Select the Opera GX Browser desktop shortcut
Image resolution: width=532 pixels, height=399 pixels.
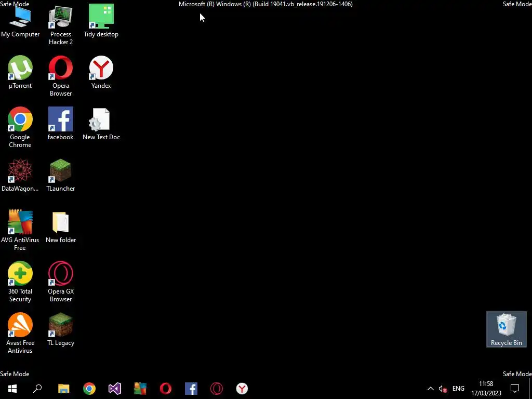(60, 282)
